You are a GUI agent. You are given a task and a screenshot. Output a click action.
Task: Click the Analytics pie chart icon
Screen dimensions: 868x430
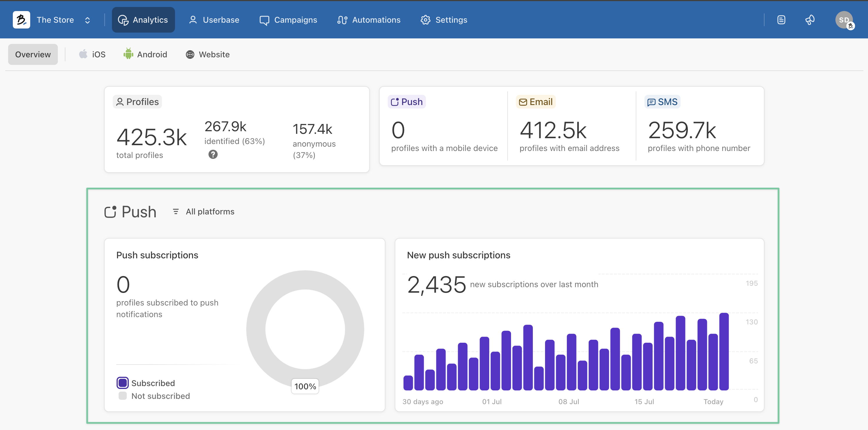coord(123,20)
